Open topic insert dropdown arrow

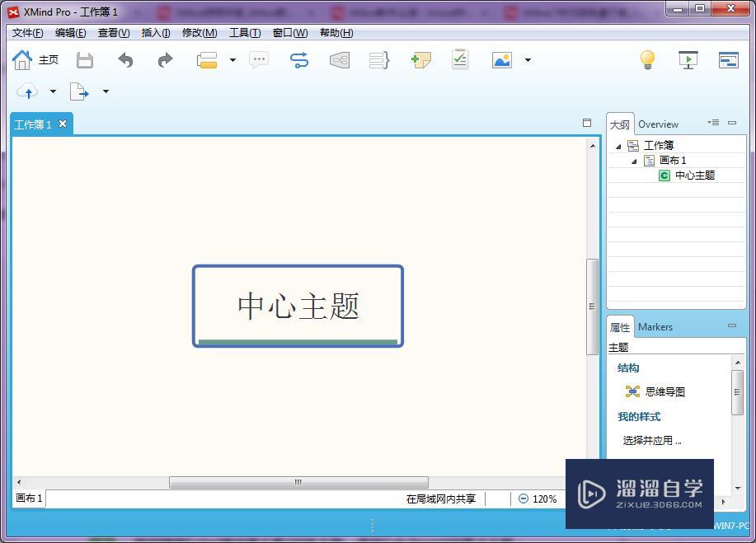click(x=232, y=60)
